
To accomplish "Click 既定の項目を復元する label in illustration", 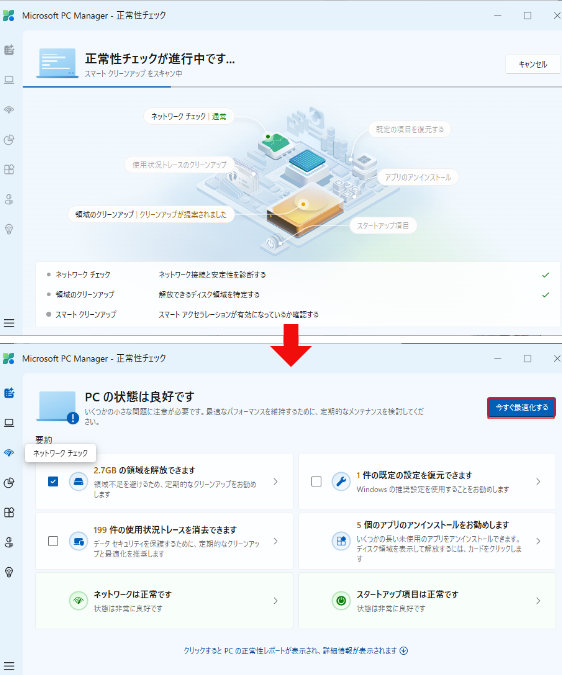I will point(409,129).
